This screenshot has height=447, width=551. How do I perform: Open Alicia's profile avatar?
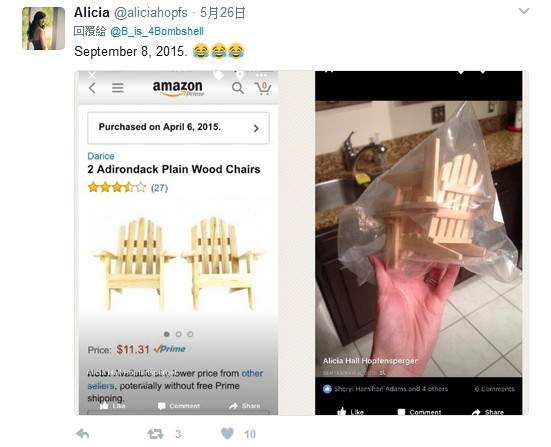tap(43, 28)
